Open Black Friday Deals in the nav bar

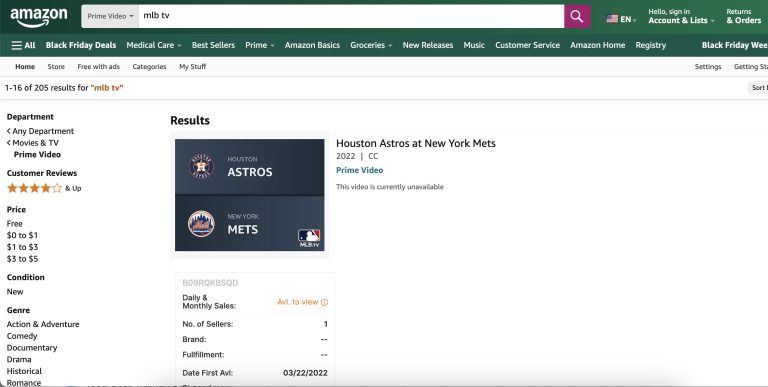pos(81,45)
